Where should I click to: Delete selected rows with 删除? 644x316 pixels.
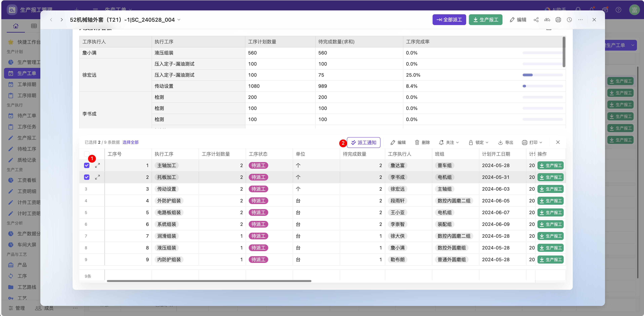(x=422, y=143)
